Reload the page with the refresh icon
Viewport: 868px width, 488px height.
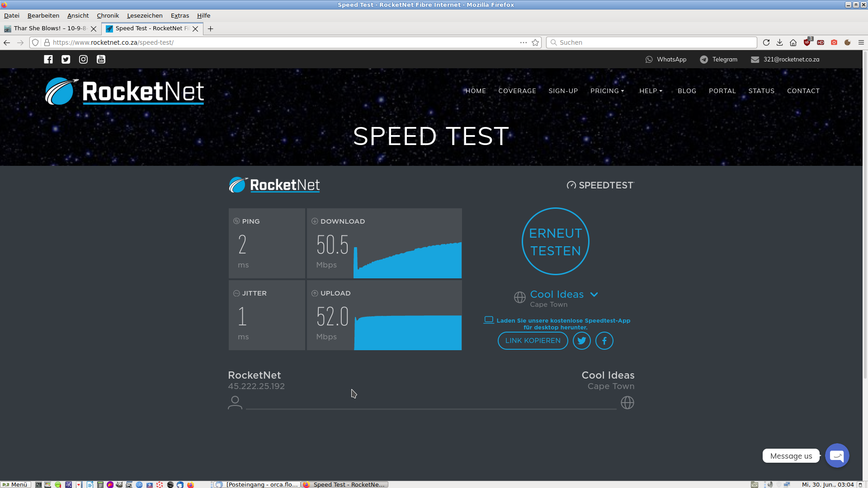pyautogui.click(x=766, y=42)
